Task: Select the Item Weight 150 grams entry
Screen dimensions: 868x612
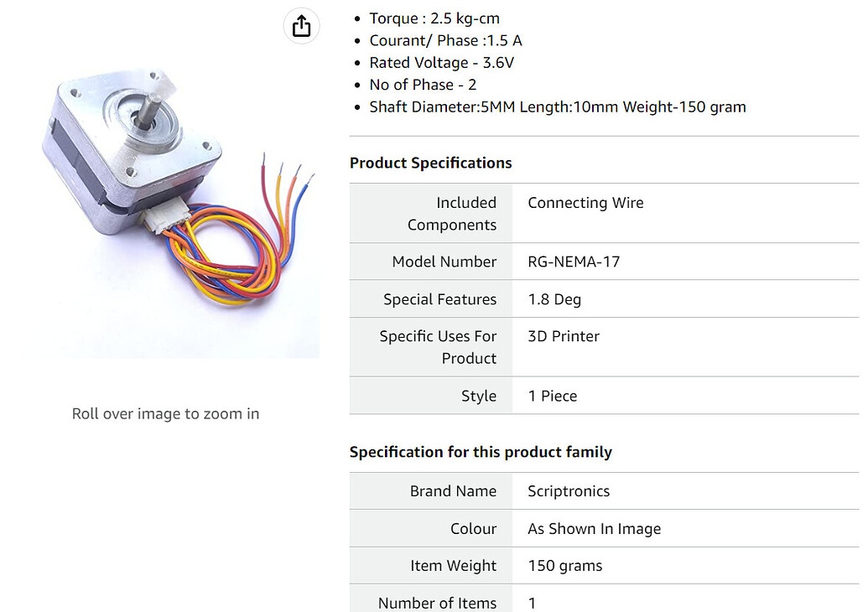Action: coord(564,566)
